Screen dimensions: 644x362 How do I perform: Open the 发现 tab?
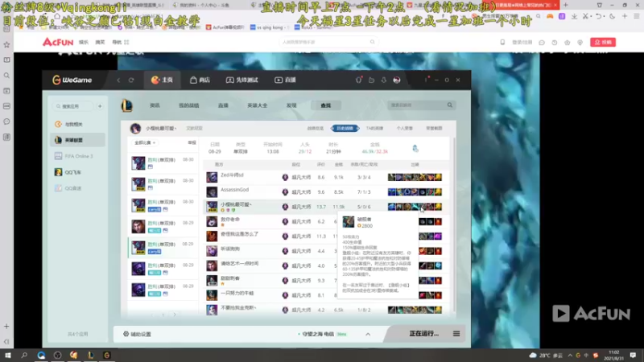[291, 105]
